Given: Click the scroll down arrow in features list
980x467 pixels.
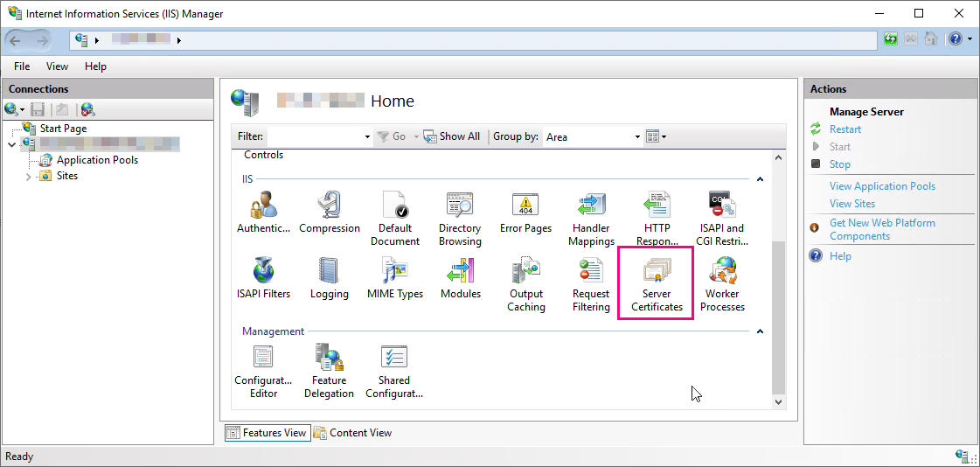Looking at the screenshot, I should click(x=778, y=401).
